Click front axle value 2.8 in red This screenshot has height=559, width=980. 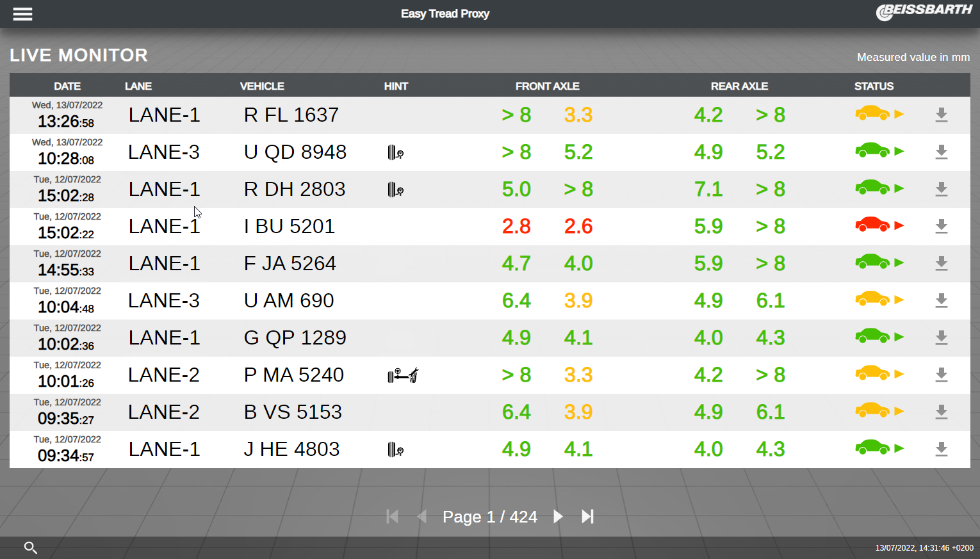point(516,227)
